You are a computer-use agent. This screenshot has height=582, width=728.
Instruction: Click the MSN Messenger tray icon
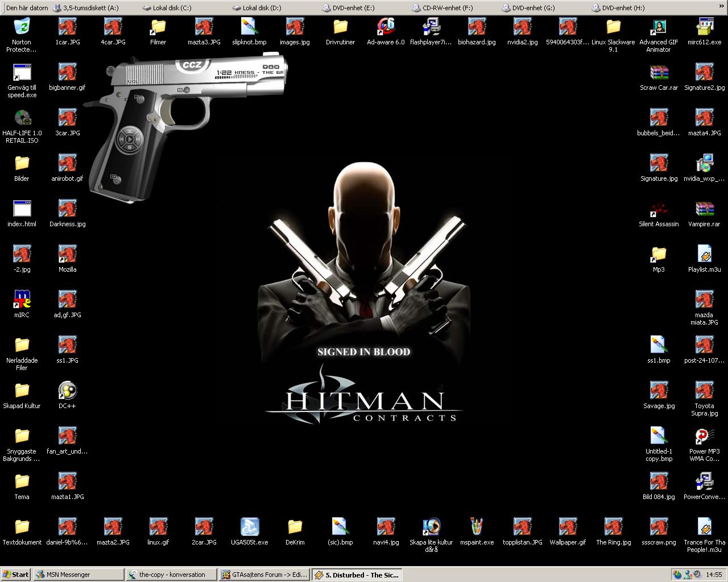[x=687, y=575]
